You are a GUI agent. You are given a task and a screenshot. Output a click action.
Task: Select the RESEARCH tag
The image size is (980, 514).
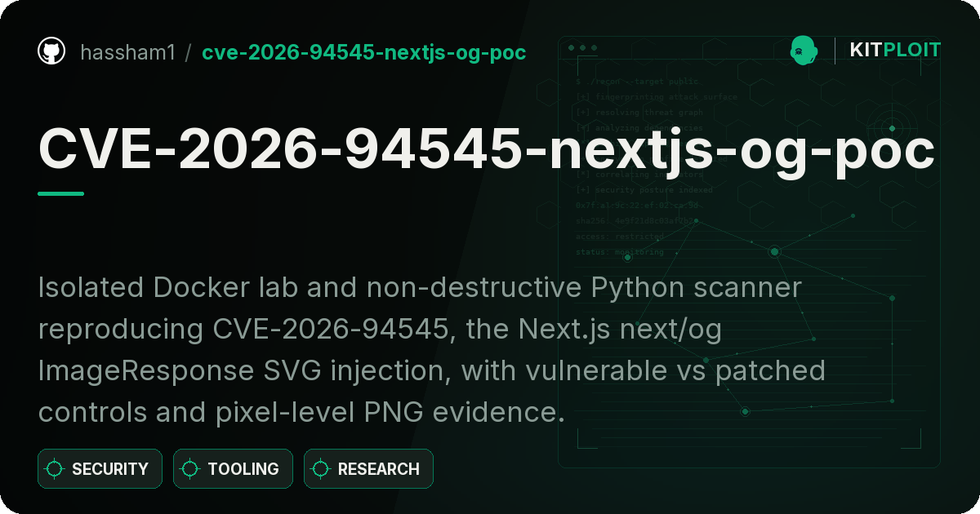tap(368, 469)
